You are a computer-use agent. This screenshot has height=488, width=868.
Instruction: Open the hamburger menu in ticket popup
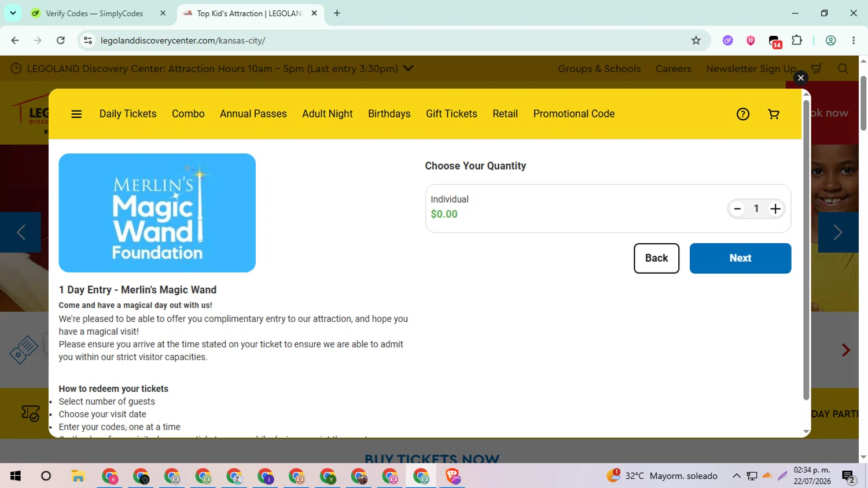pyautogui.click(x=76, y=114)
